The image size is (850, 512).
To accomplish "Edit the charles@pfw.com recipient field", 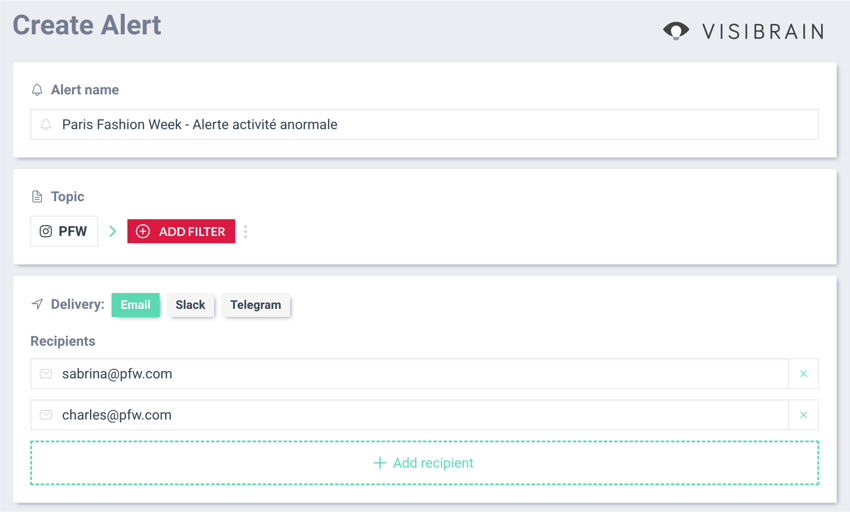I will tap(409, 415).
